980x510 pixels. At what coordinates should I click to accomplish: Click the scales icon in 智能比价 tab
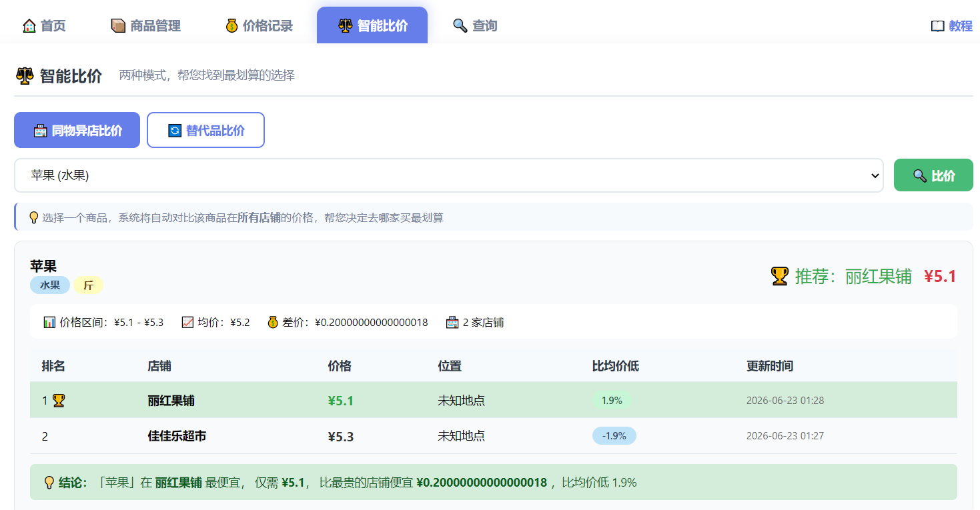345,26
